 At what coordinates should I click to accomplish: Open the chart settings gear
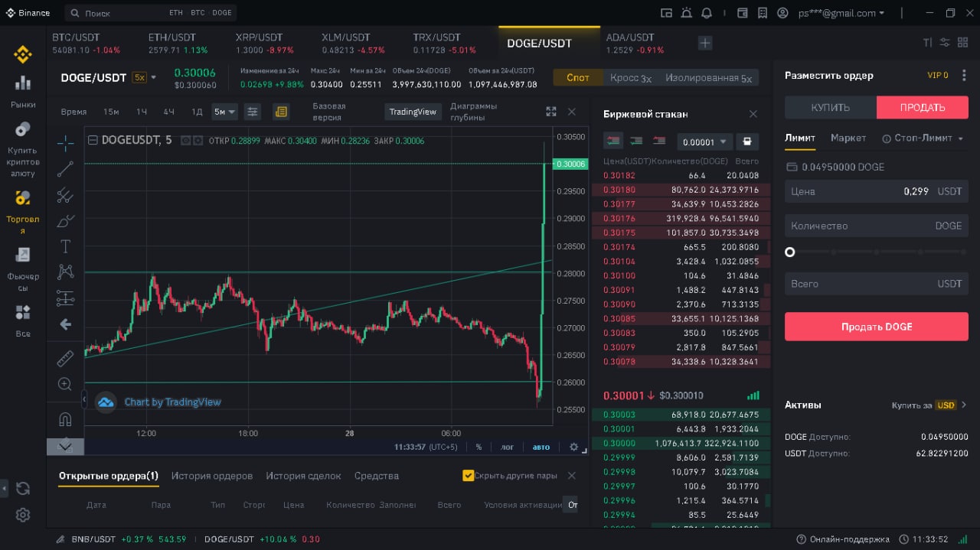[574, 447]
